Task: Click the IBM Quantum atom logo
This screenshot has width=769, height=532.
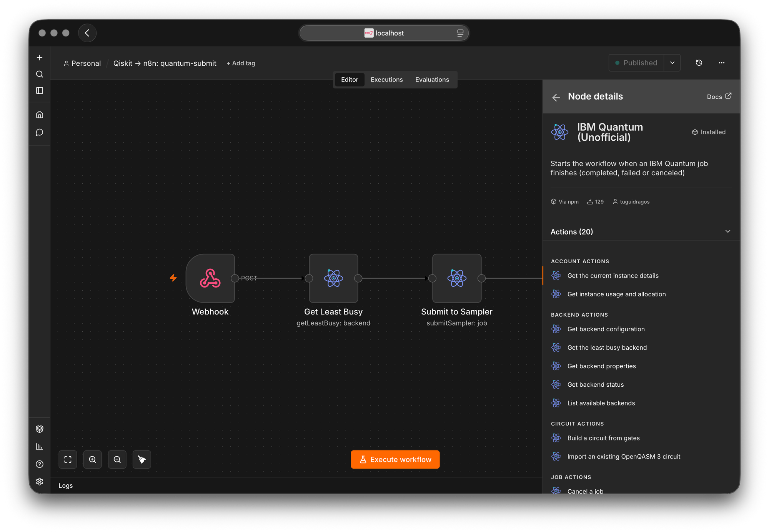Action: 559,132
